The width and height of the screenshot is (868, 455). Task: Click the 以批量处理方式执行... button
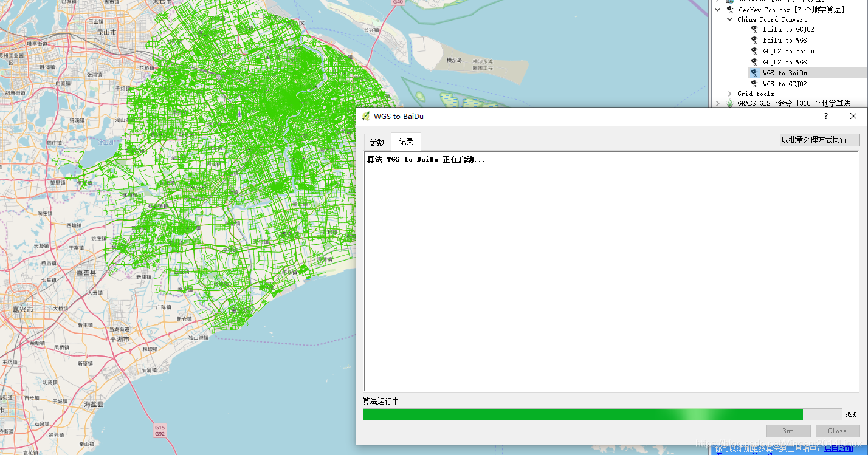point(820,140)
